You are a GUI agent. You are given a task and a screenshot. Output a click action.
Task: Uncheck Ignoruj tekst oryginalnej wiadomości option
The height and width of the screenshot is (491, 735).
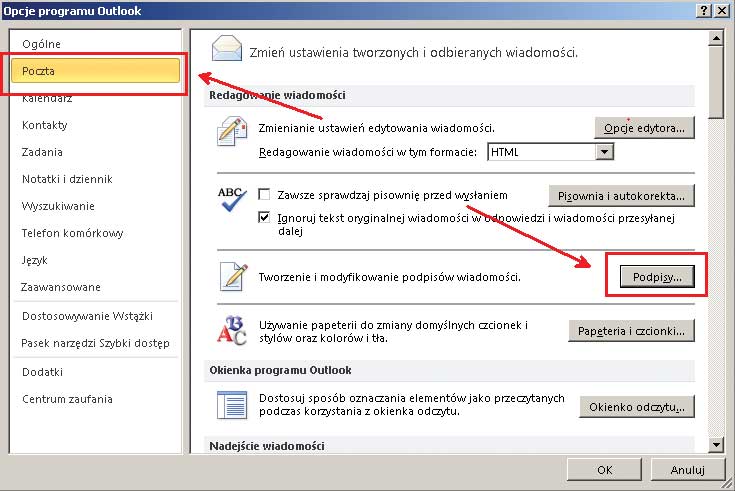[x=265, y=217]
